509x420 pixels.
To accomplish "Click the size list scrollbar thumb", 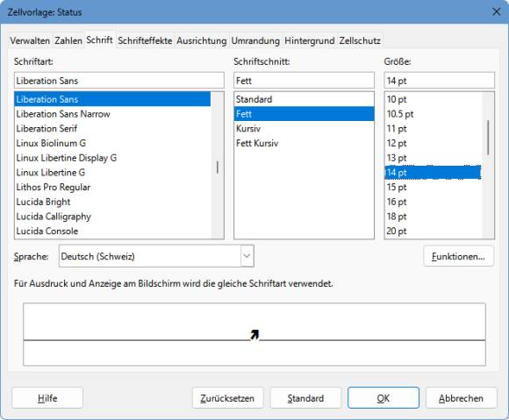I will pyautogui.click(x=488, y=137).
